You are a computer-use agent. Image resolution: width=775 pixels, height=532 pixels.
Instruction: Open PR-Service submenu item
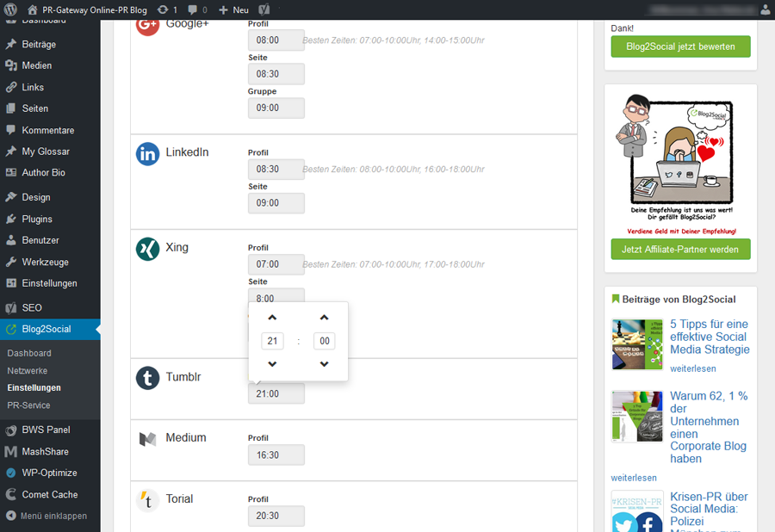pyautogui.click(x=28, y=405)
